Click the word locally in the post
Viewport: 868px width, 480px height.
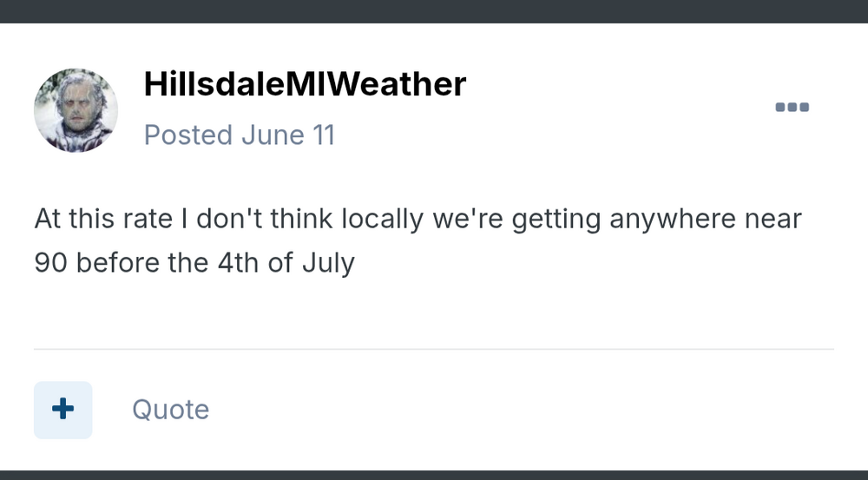tap(382, 219)
